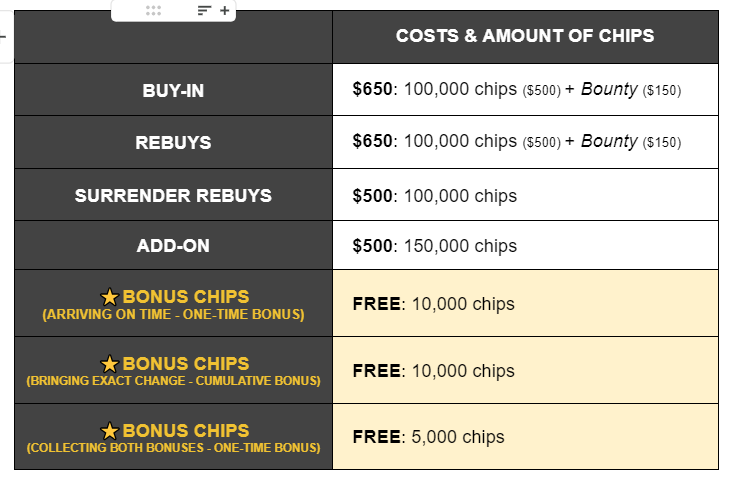
Task: Select the COSTS & AMOUNT OF CHIPS header cell
Action: [x=525, y=37]
